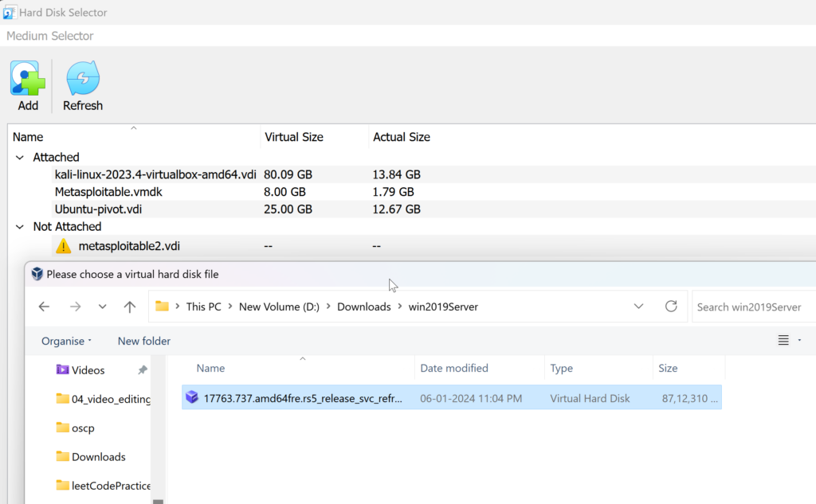Select Metasploitable.vmdk disk row

click(x=108, y=192)
